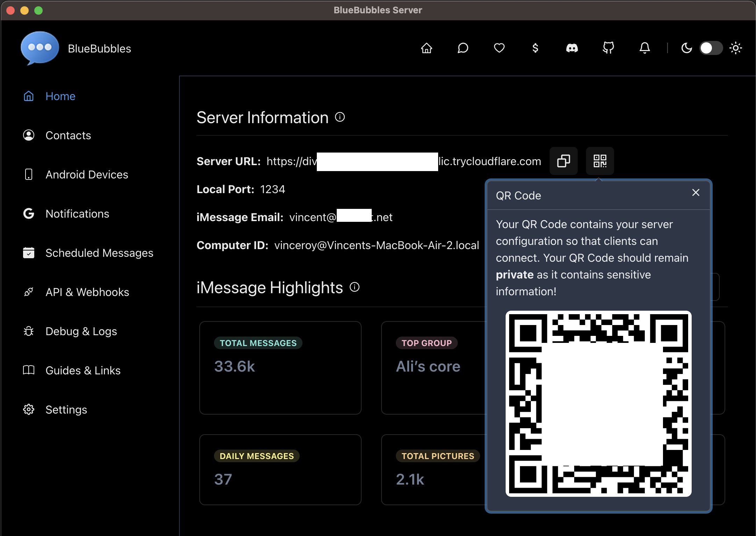Viewport: 756px width, 536px height.
Task: Click the macOS green zoom button
Action: tap(38, 10)
